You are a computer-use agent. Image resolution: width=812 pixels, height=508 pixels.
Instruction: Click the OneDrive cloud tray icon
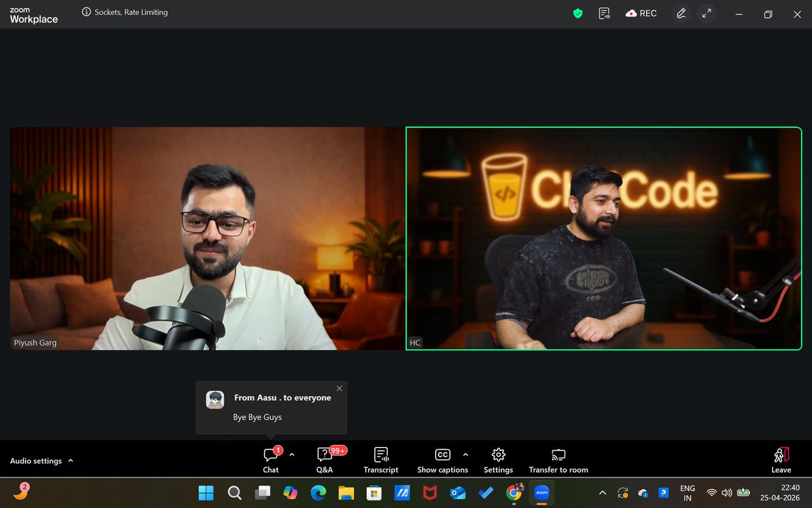(644, 492)
